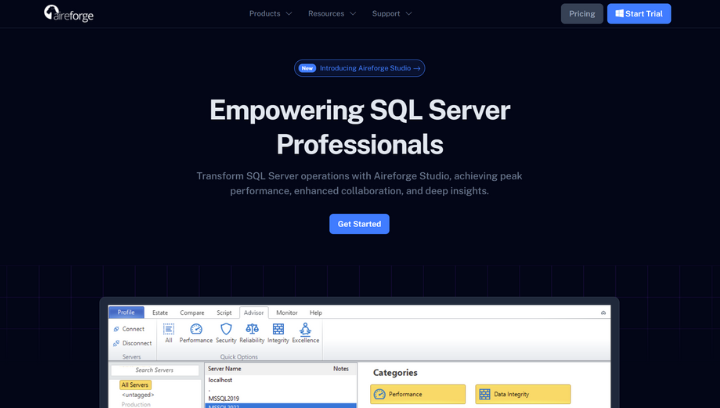Open the Compare tab
This screenshot has height=408, width=720.
pos(192,313)
